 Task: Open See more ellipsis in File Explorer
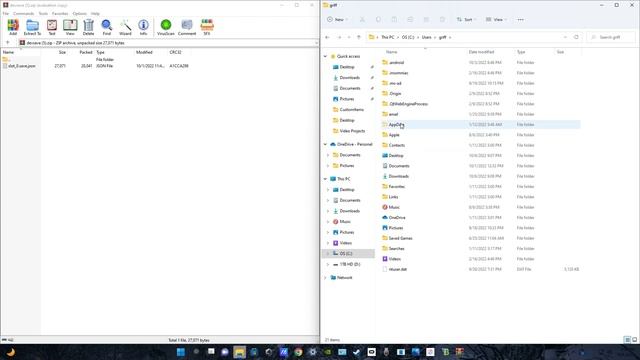520,20
